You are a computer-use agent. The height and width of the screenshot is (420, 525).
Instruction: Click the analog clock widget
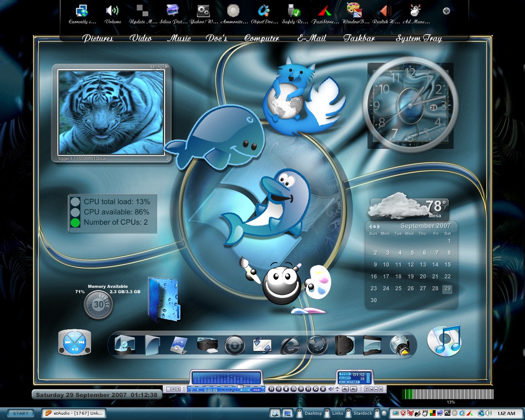coord(410,105)
